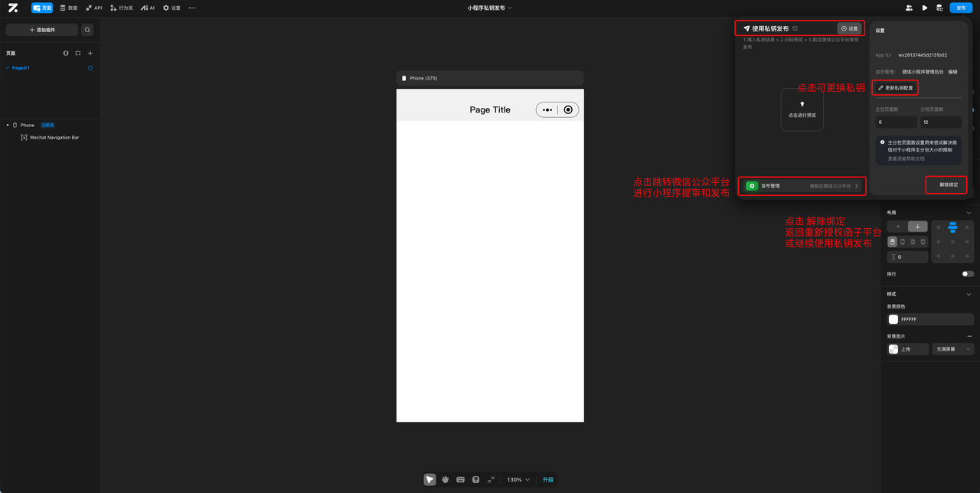The height and width of the screenshot is (493, 980).
Task: Click the 设置 button in publish panel
Action: 850,28
